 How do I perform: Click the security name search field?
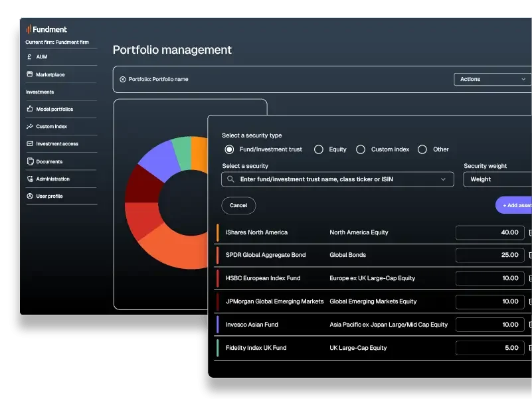[337, 179]
